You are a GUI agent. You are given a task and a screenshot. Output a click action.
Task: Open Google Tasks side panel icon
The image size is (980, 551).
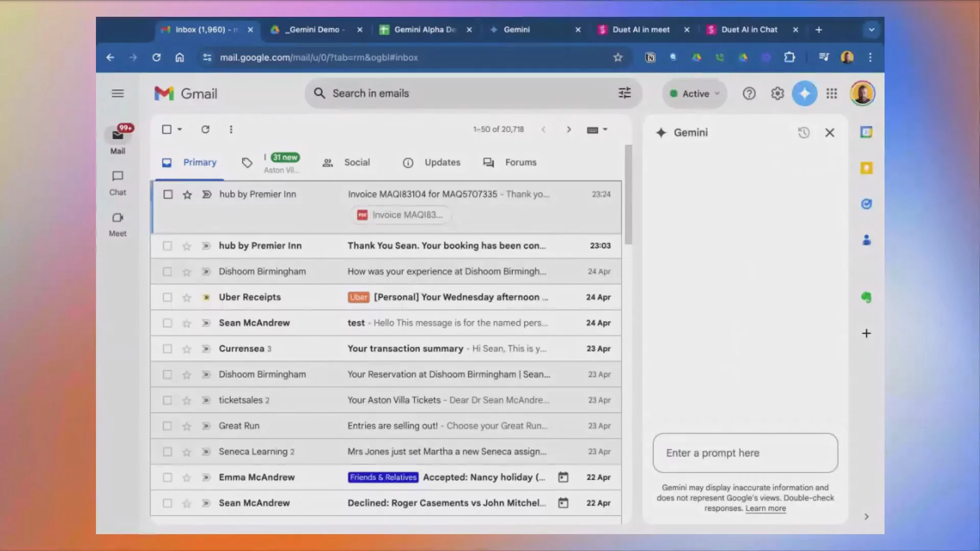pos(866,204)
